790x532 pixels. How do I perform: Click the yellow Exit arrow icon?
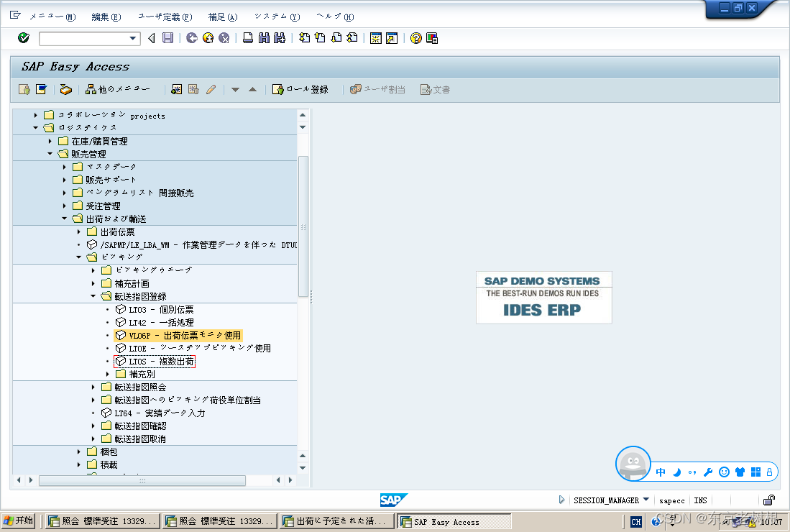(208, 38)
